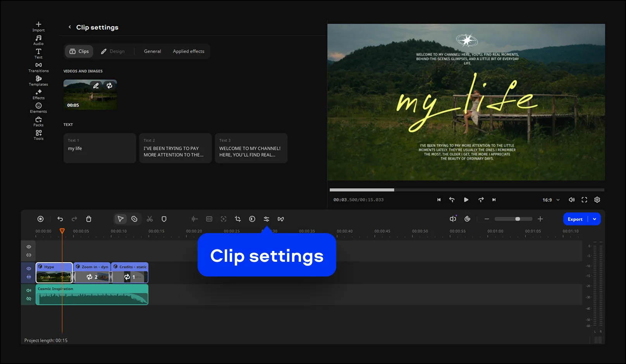626x364 pixels.
Task: Edit the video thumbnail with pencil icon
Action: coord(96,86)
